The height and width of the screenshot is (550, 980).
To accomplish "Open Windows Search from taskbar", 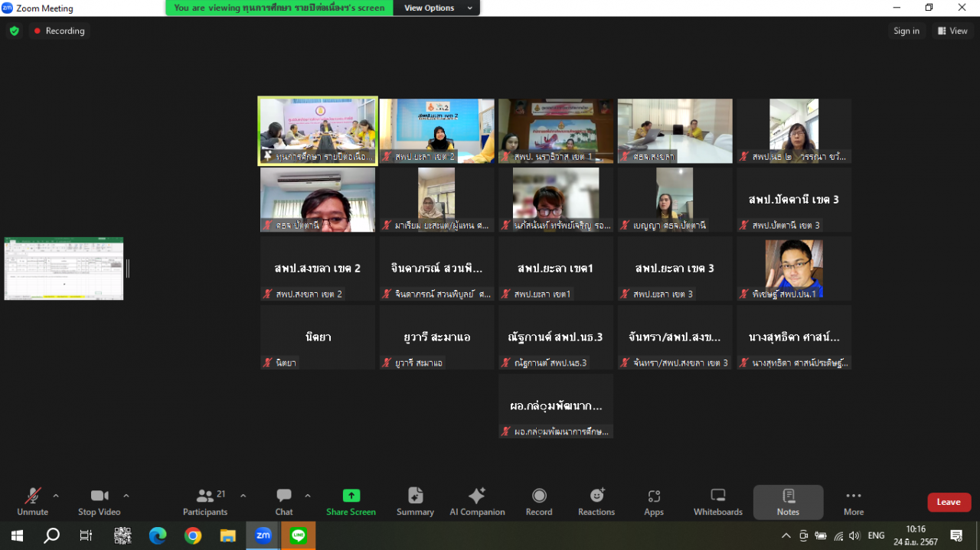I will click(x=52, y=535).
